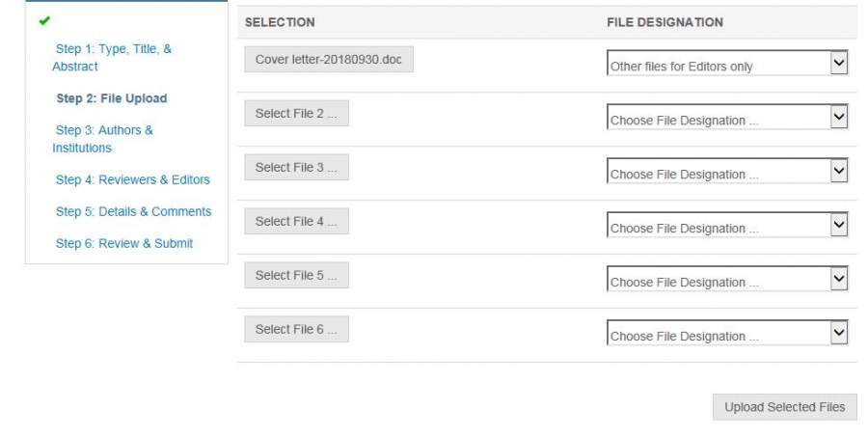Open Step 4: Reviewers & Editors
This screenshot has width=868, height=437.
132,179
